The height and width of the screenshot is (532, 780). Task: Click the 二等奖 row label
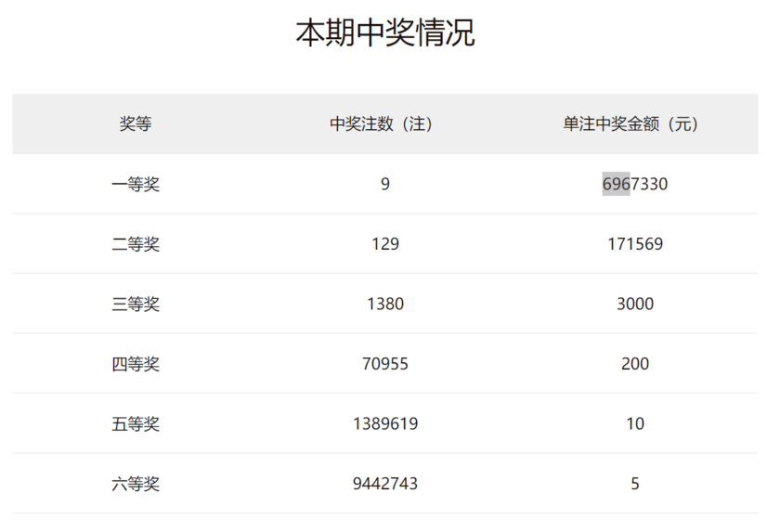tap(136, 244)
